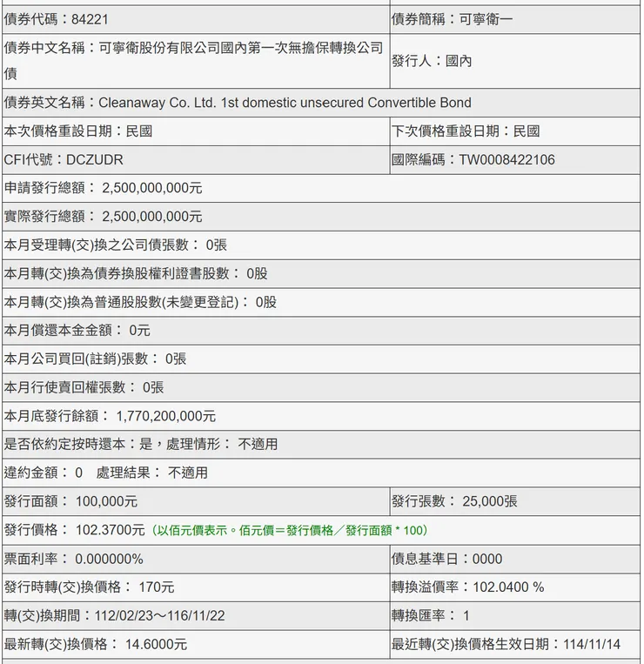Image resolution: width=644 pixels, height=664 pixels.
Task: Click 申請發行總額 2,500,000,000元 row
Action: 321,188
